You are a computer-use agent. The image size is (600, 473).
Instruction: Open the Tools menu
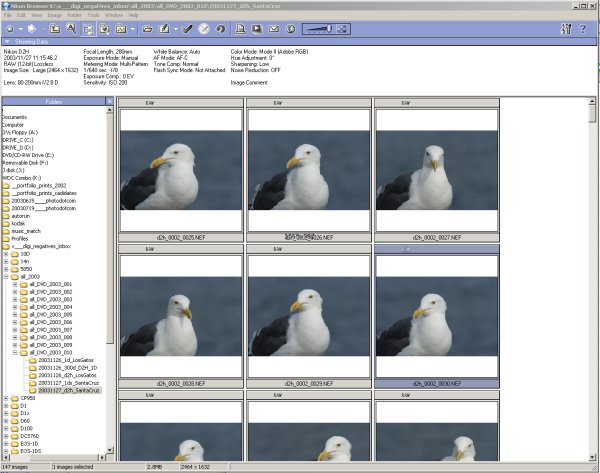click(x=93, y=15)
